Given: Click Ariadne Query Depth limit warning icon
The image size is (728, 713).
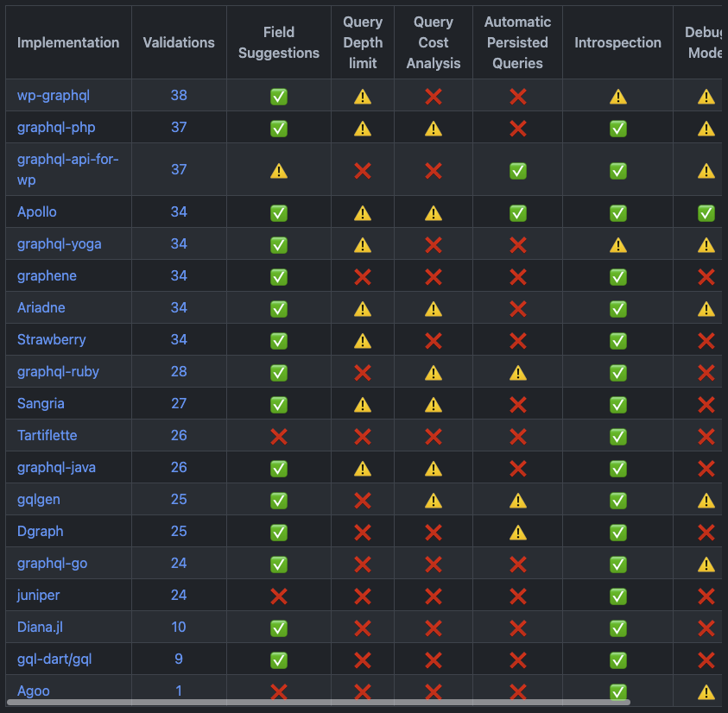Looking at the screenshot, I should coord(363,309).
